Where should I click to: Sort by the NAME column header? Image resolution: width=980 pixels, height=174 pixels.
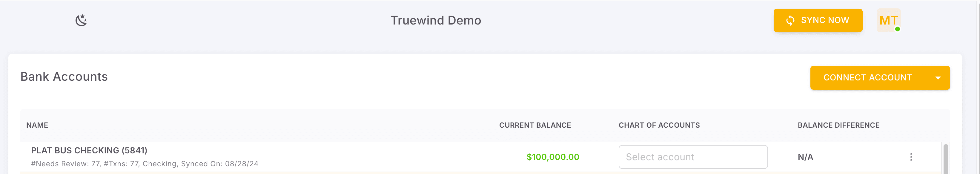coord(37,125)
